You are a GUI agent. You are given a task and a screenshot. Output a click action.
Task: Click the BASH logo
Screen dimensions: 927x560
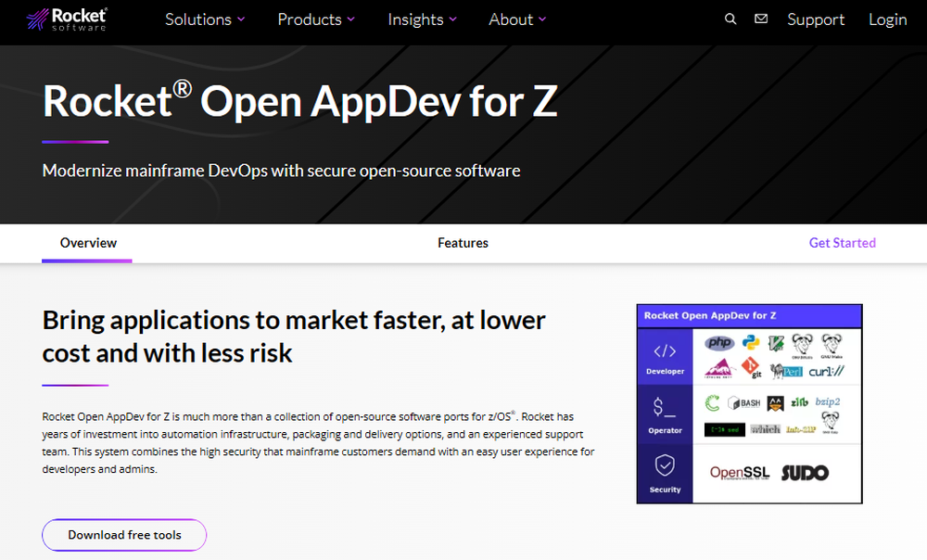tap(743, 402)
